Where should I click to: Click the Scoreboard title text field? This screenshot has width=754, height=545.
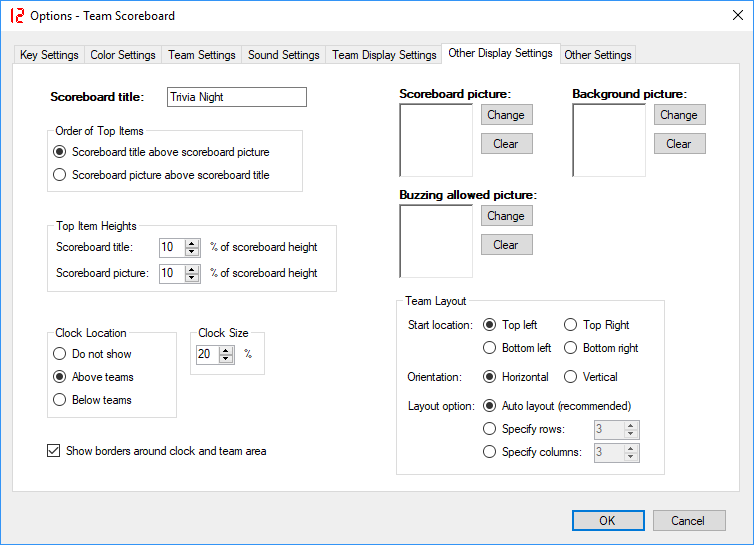click(x=236, y=97)
